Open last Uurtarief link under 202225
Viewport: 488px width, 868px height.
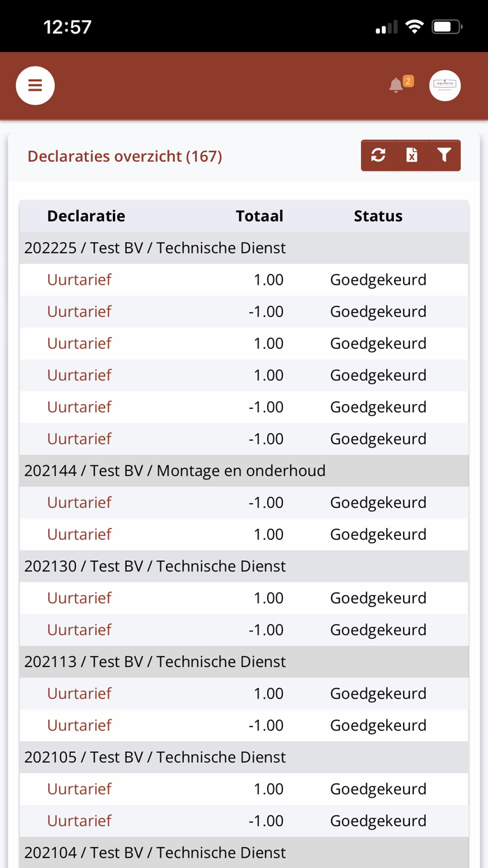pos(79,439)
